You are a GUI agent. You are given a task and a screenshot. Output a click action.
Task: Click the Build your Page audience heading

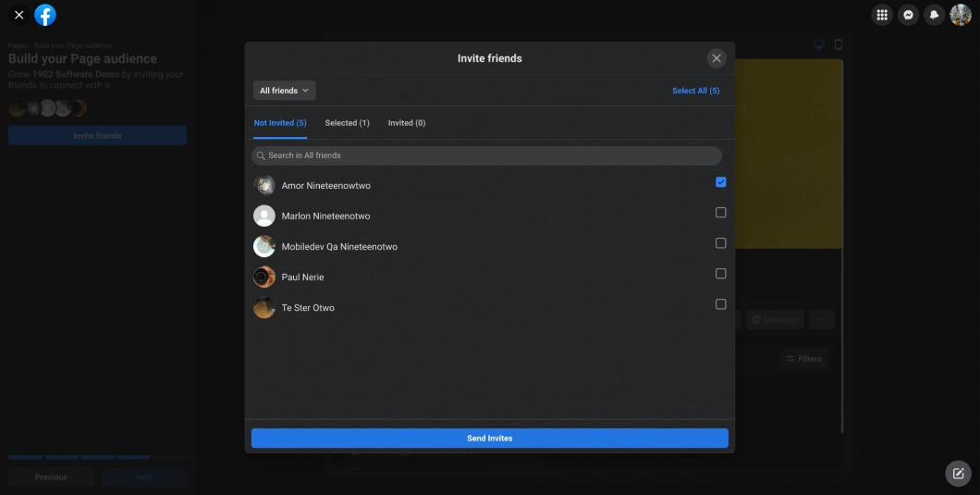point(82,59)
